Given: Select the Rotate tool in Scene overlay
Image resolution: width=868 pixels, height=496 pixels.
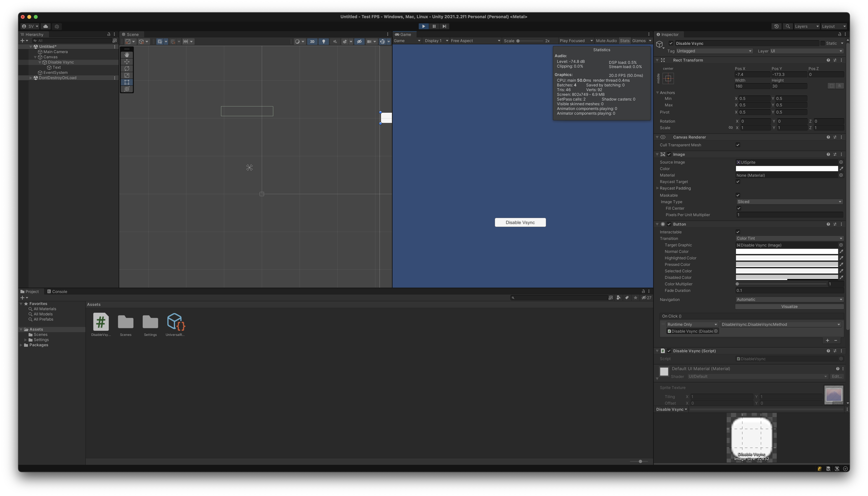Looking at the screenshot, I should point(127,69).
